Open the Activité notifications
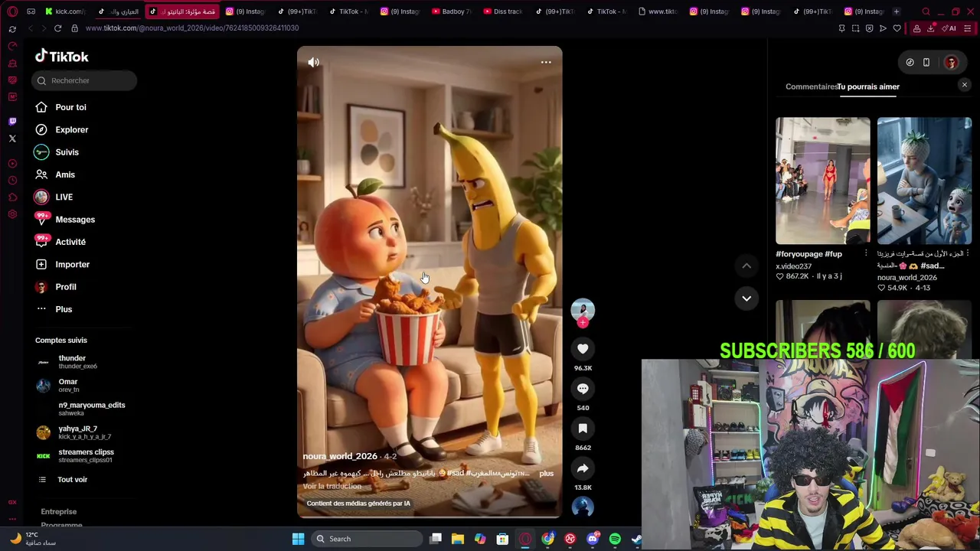Screen dimensions: 980x551 click(70, 242)
